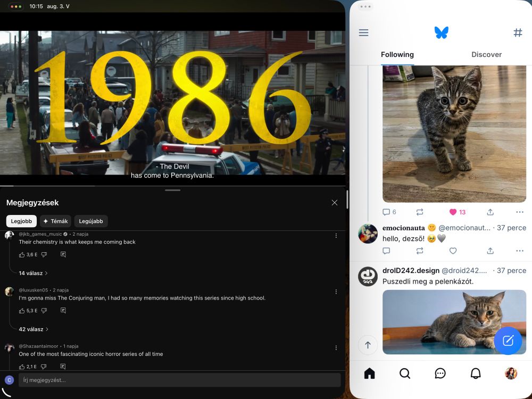Viewport: 532px width, 399px height.
Task: Reply to the @jkb_games_music comment
Action: [63, 254]
